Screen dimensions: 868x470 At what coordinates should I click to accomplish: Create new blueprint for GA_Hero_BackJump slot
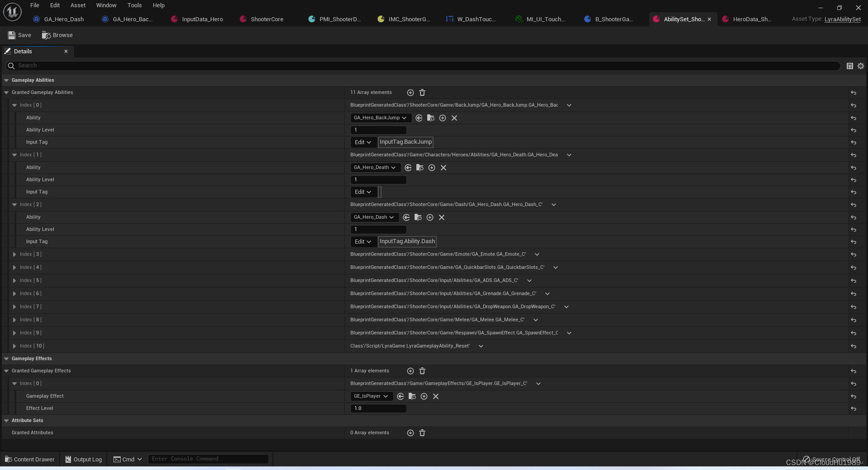(x=443, y=118)
